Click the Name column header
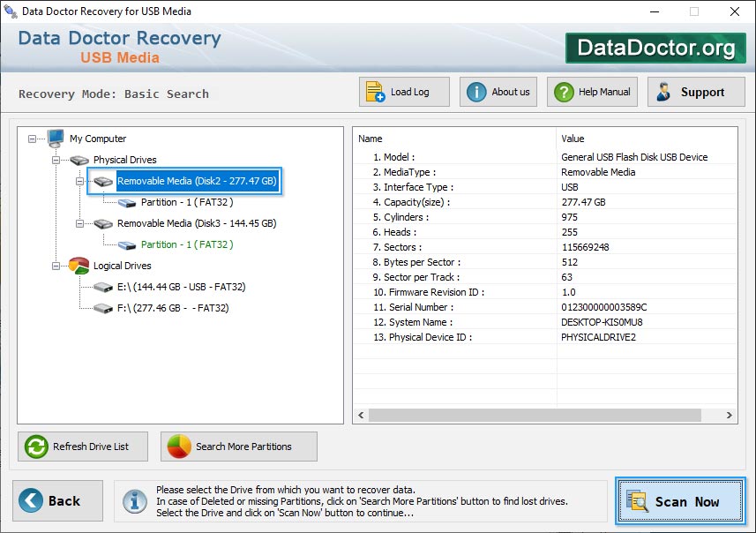The width and height of the screenshot is (756, 533). 454,139
